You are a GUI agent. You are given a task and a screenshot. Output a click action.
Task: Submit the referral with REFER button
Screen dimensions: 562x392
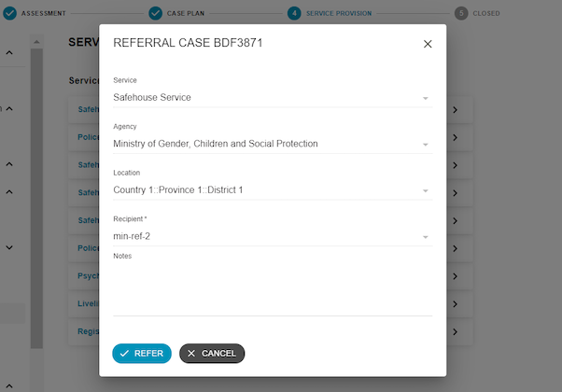[142, 354]
